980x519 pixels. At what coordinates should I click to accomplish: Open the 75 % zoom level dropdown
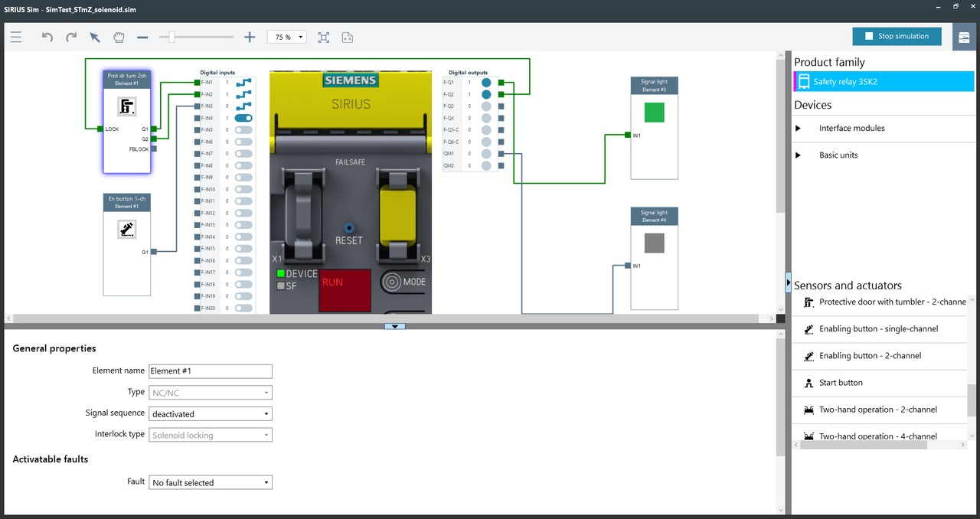(x=286, y=37)
